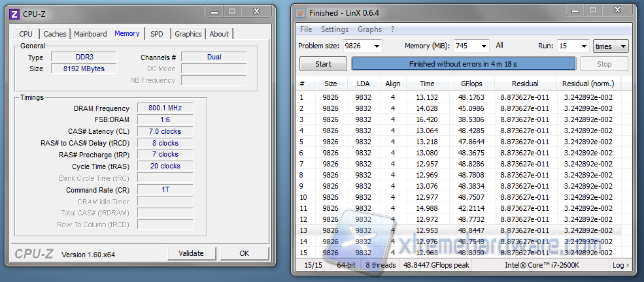Sort results by GFlops column header
Screen dimensions: 644x282
point(471,84)
